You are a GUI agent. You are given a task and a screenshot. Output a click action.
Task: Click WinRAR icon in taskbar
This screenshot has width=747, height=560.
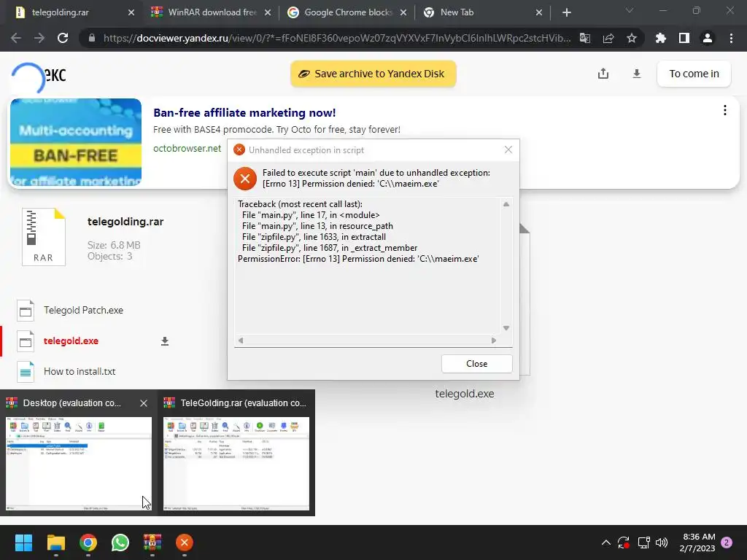coord(152,542)
